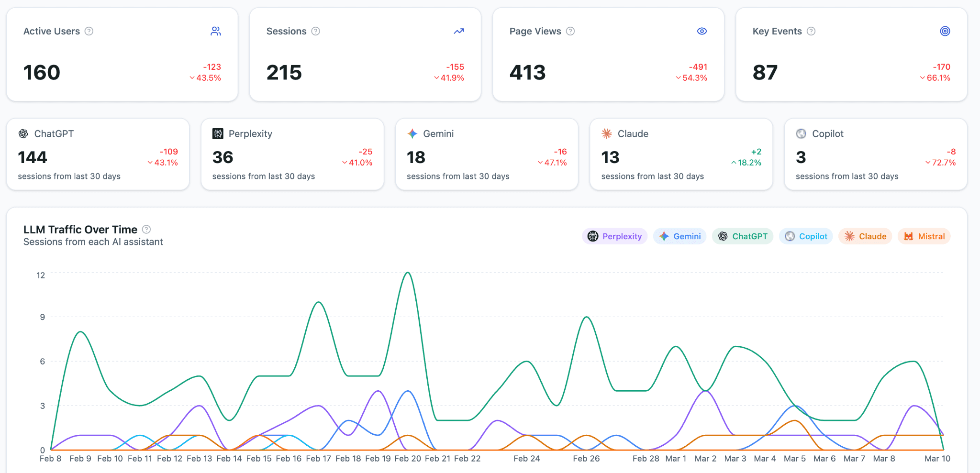Click the target icon in Key Events card
Image resolution: width=980 pixels, height=473 pixels.
point(945,31)
